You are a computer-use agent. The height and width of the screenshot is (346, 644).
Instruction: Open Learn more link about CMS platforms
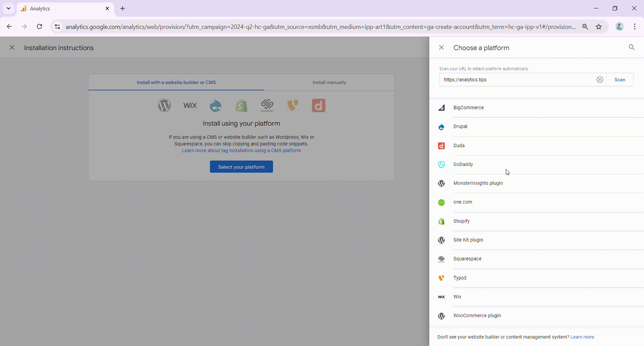(241, 151)
